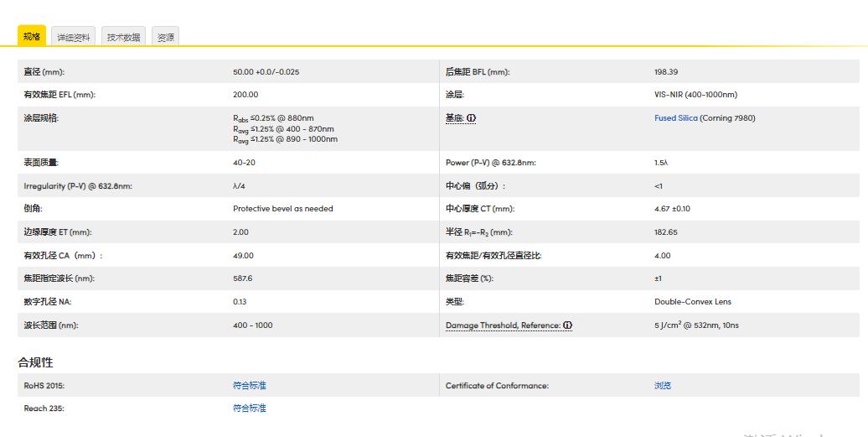The image size is (868, 437).
Task: Select numerical aperture value 0.13
Action: coord(240,302)
